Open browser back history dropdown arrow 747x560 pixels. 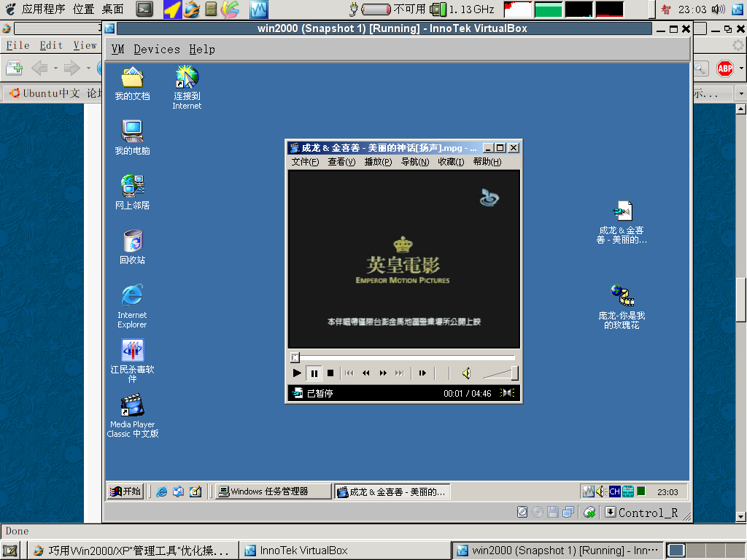[x=55, y=68]
